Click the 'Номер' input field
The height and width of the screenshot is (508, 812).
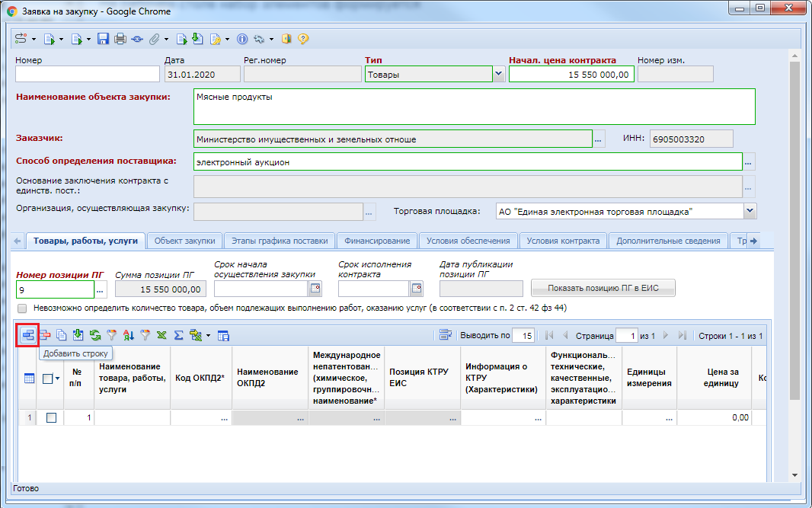tap(88, 74)
